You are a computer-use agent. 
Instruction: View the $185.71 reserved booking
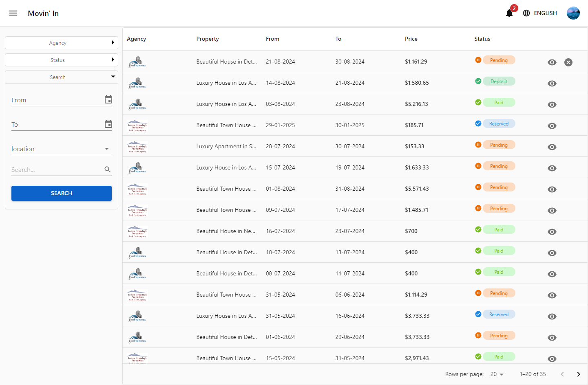[x=552, y=125]
